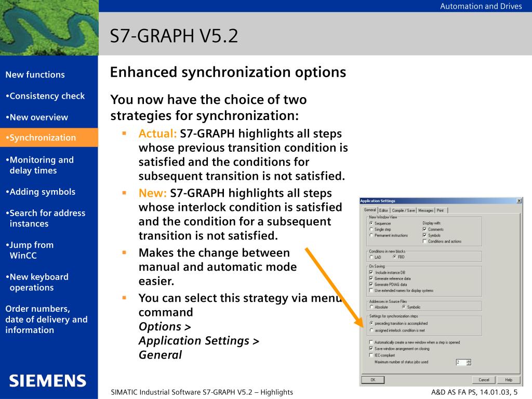Select LAD for conditions in new blocks

tap(371, 257)
